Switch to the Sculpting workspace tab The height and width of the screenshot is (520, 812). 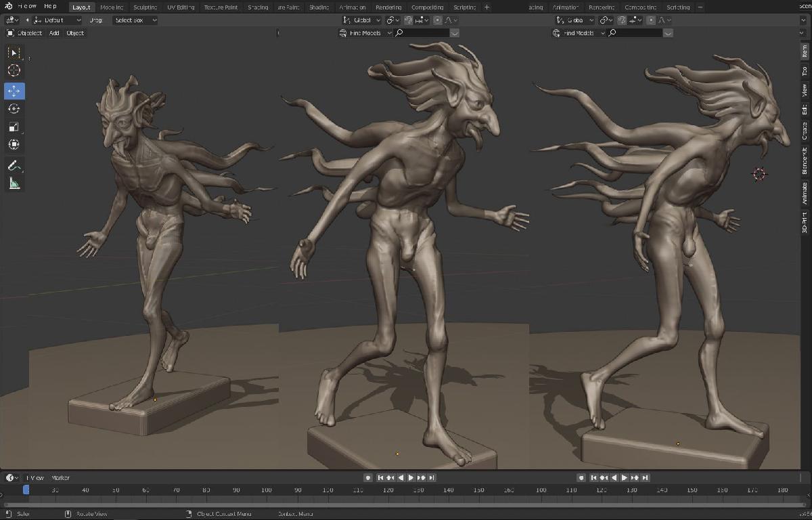(x=145, y=7)
